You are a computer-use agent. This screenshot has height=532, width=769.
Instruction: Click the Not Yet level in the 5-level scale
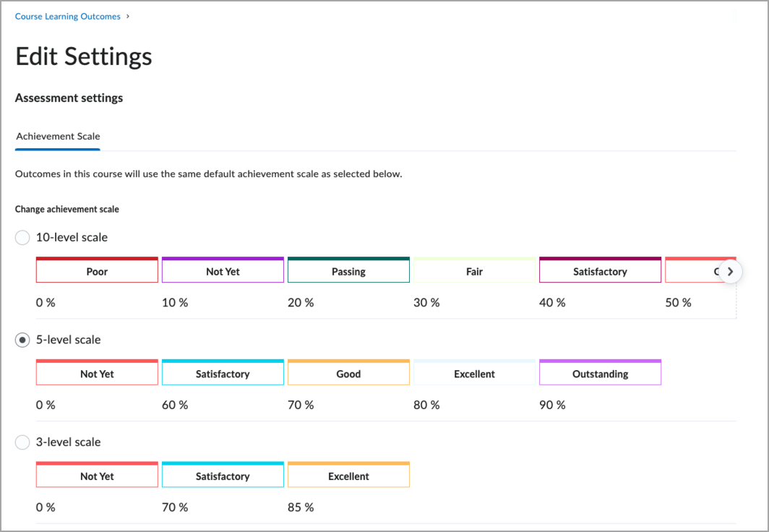97,373
